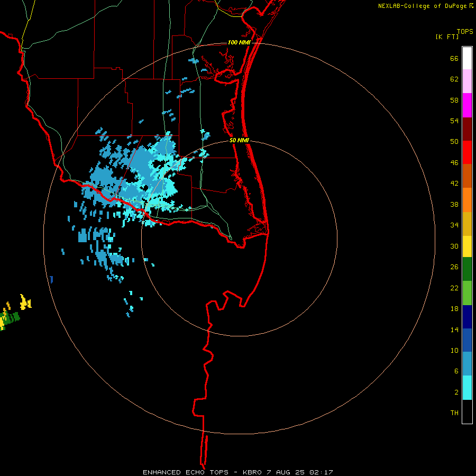
Task: Click the '30' legend value
Action: (454, 246)
